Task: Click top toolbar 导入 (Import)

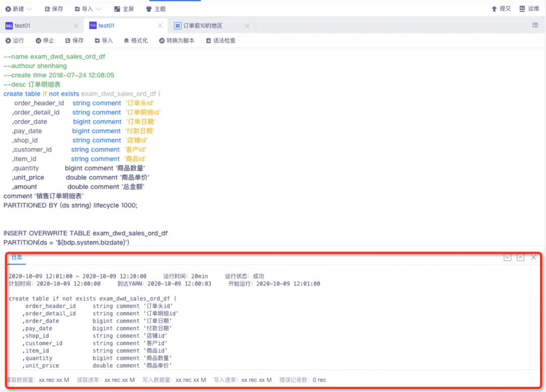Action: pos(84,9)
